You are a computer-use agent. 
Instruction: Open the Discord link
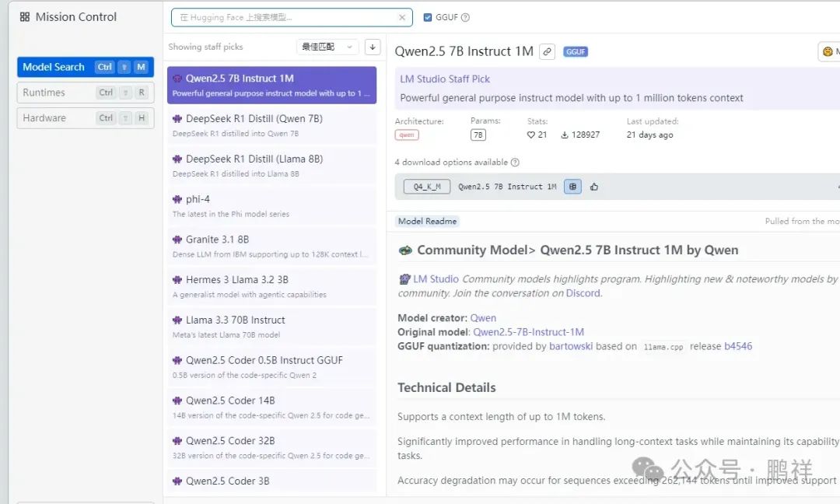coord(583,293)
